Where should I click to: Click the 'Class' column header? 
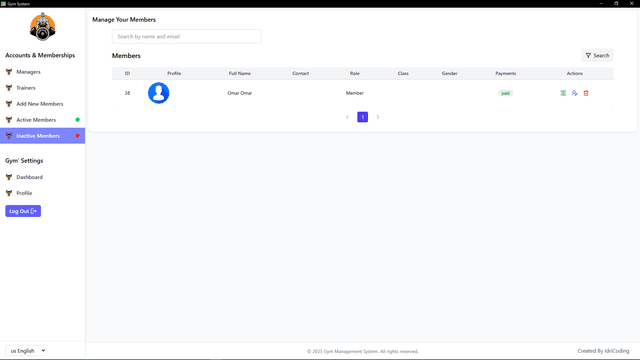403,73
